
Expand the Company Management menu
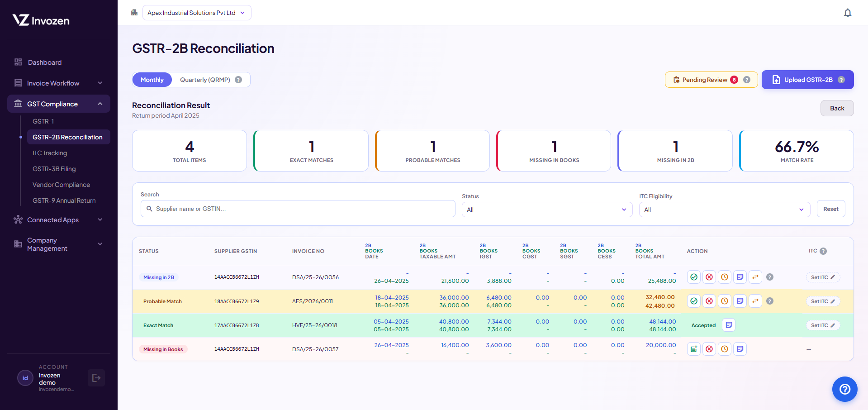tap(59, 244)
